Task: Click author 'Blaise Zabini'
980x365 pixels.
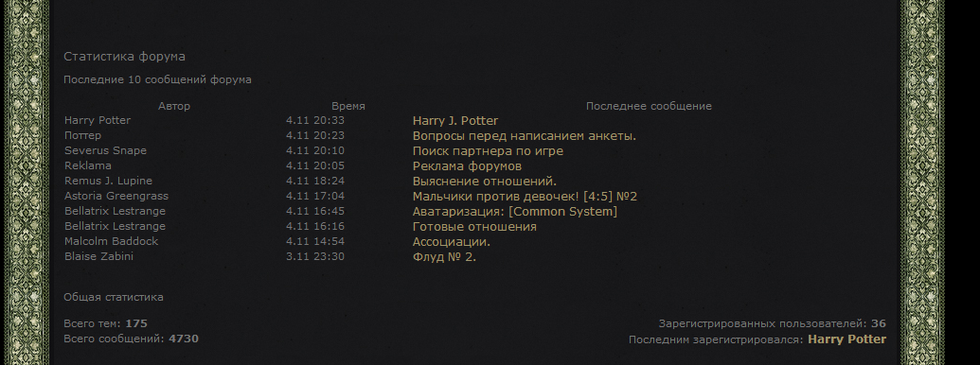Action: click(98, 256)
